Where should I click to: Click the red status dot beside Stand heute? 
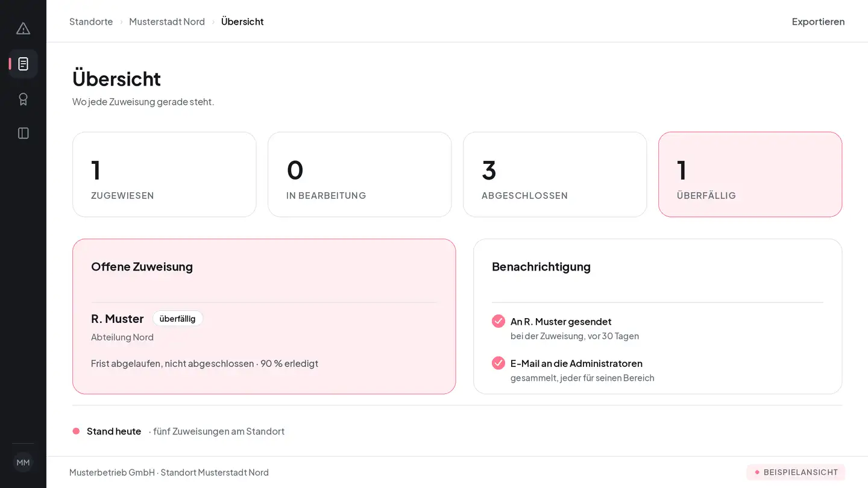pyautogui.click(x=76, y=431)
